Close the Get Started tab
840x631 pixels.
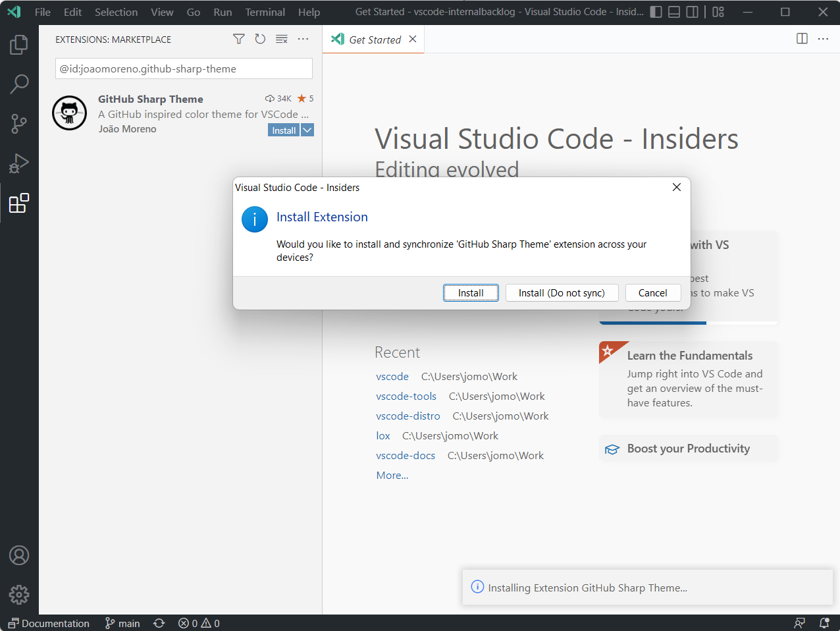pyautogui.click(x=413, y=39)
